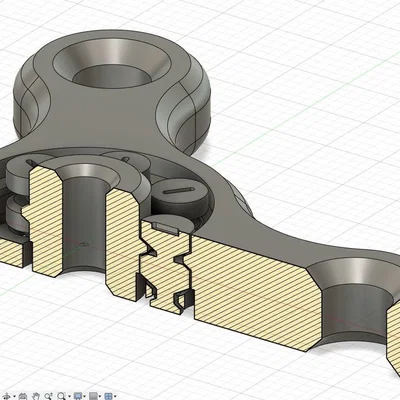Activate the Look At tool
The image size is (400, 400).
[x=23, y=396]
